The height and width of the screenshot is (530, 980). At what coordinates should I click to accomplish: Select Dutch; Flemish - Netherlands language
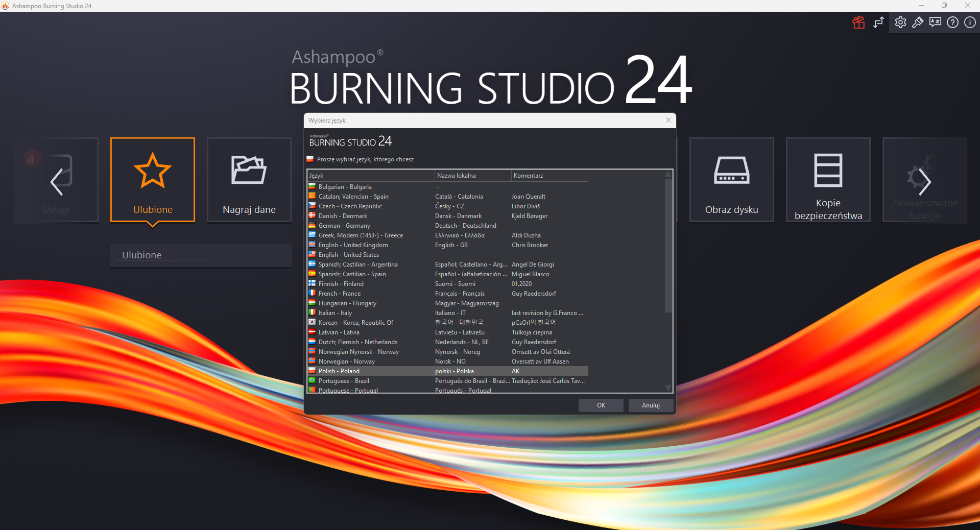(x=448, y=342)
